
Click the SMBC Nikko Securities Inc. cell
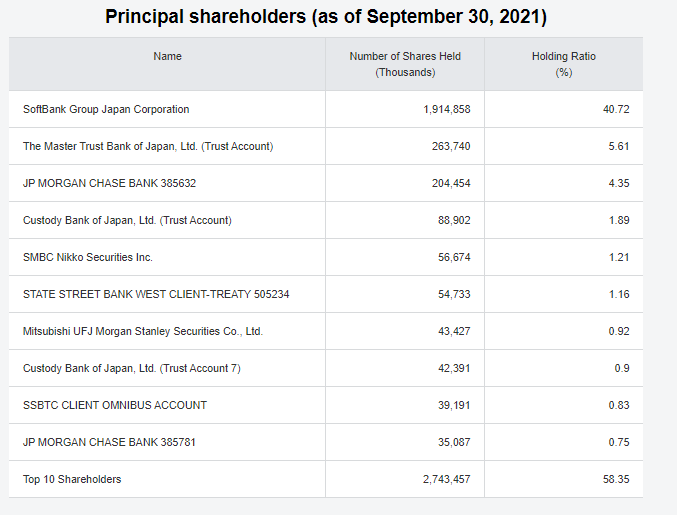coord(88,257)
